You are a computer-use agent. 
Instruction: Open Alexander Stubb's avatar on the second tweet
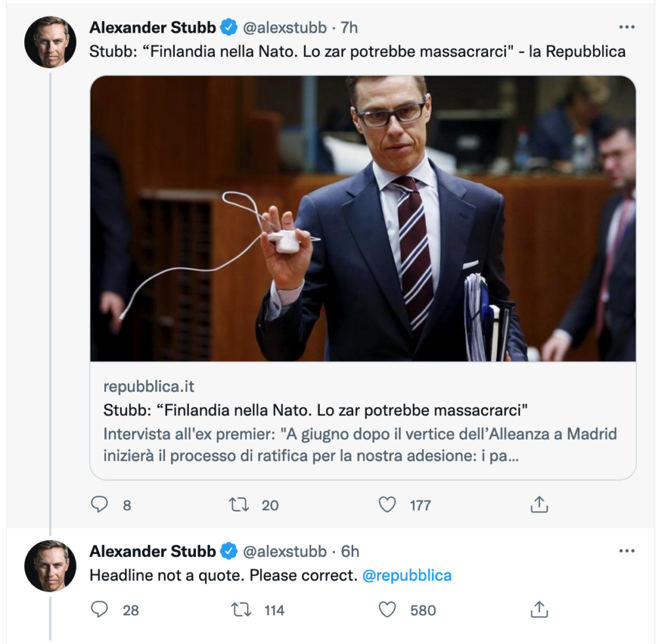50,566
